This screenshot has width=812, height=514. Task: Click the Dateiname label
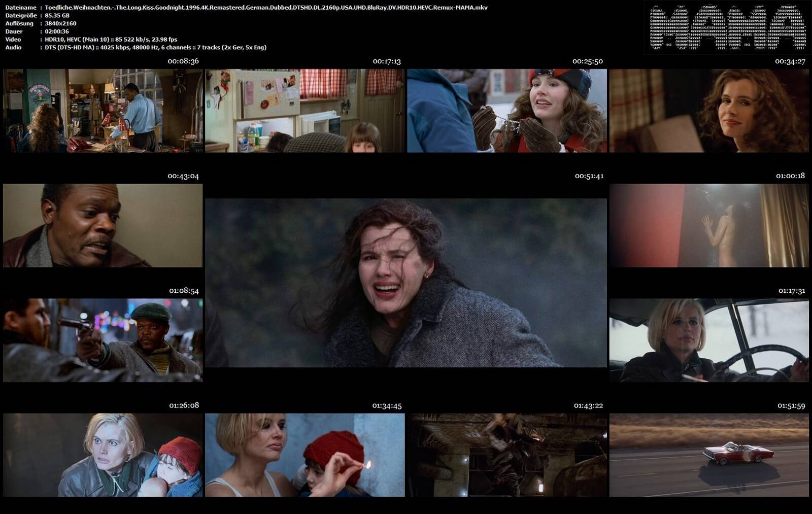(21, 8)
